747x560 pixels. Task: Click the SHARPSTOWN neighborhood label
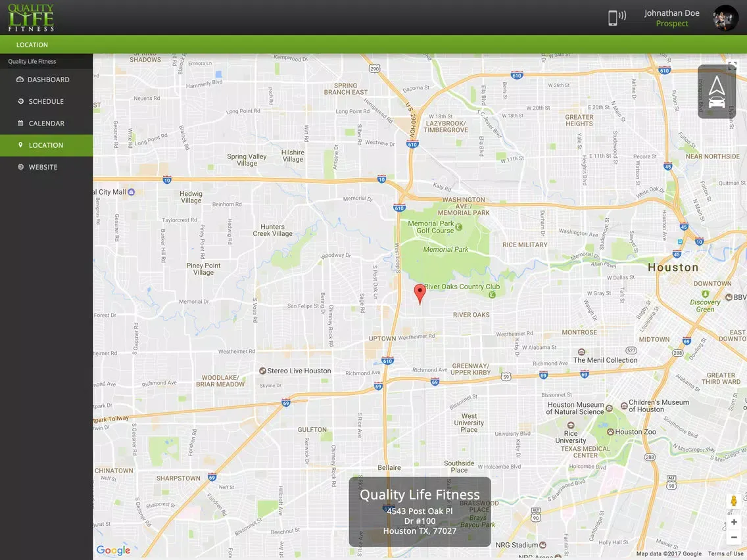tap(178, 478)
